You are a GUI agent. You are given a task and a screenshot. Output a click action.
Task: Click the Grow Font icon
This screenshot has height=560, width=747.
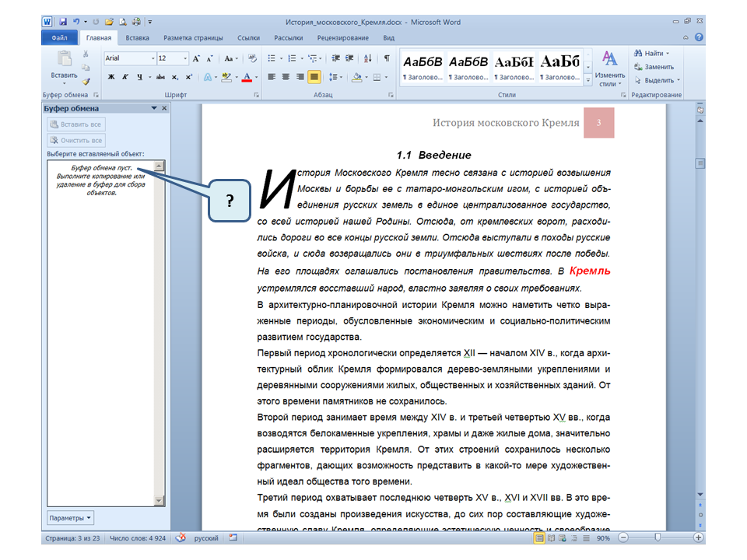click(196, 58)
